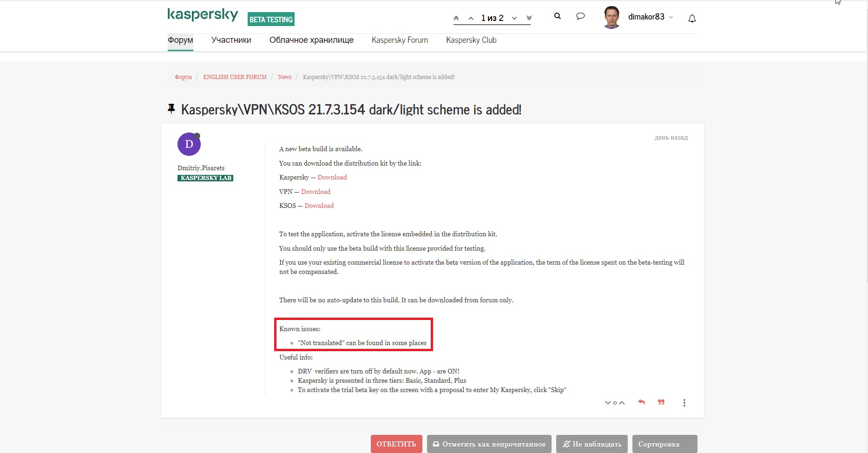The image size is (868, 453).
Task: Click breadcrumb text of current topic title
Action: pyautogui.click(x=379, y=77)
